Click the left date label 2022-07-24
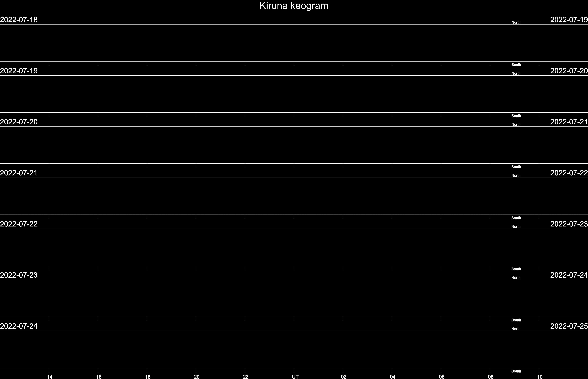588x379 pixels. click(x=19, y=326)
